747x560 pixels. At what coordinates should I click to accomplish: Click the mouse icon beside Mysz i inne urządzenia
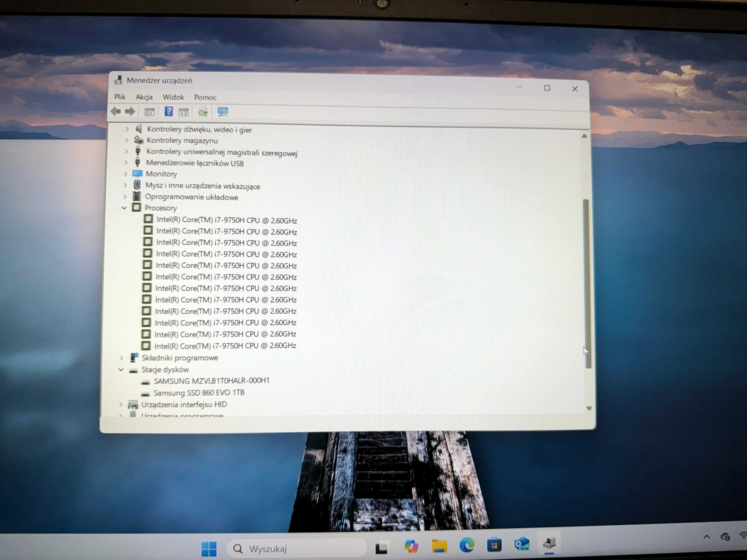coord(137,185)
